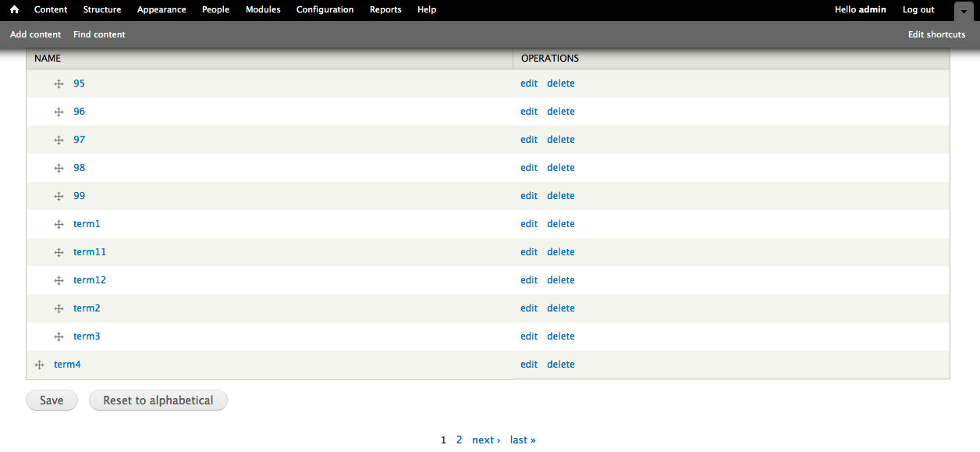Open term 95 link

coord(79,84)
